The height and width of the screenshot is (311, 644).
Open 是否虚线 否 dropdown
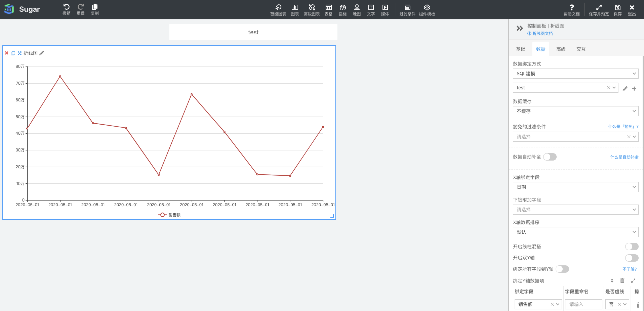coord(617,304)
